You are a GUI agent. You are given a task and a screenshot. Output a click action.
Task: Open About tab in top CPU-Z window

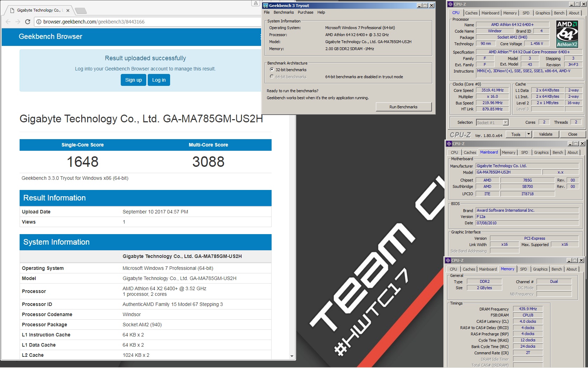click(x=574, y=13)
